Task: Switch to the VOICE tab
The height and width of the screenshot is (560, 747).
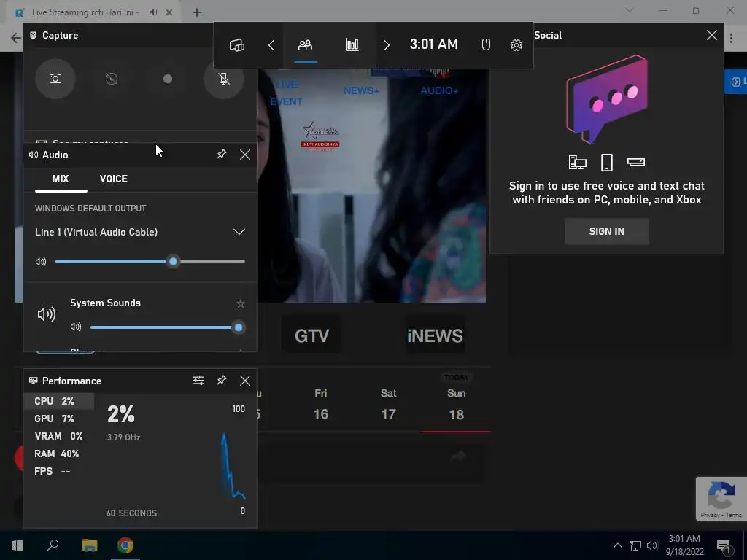Action: tap(113, 179)
